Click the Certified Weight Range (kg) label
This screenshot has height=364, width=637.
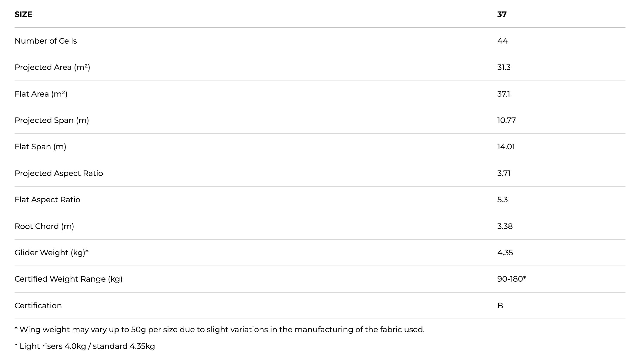coord(68,279)
